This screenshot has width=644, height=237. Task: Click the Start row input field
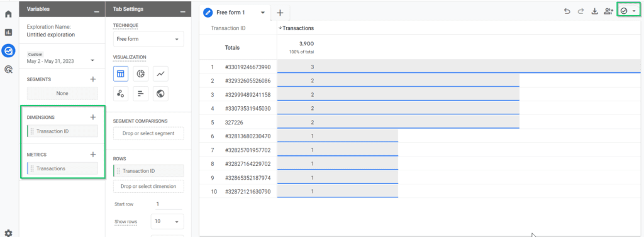pos(169,204)
